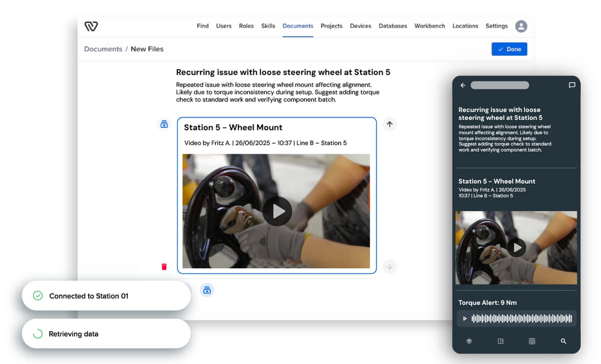
Task: Click the blue video-archive icon beside the Wheel Mount card
Action: (164, 124)
